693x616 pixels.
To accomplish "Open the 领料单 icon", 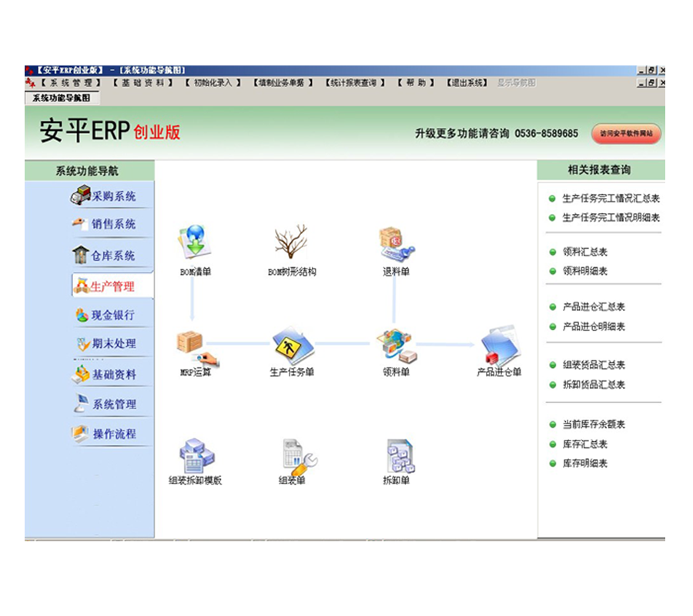I will 397,346.
